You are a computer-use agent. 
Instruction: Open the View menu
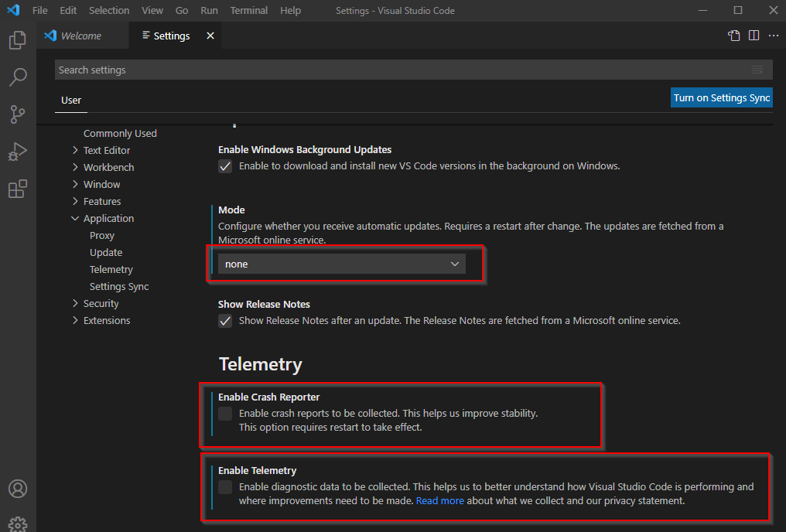pyautogui.click(x=152, y=10)
